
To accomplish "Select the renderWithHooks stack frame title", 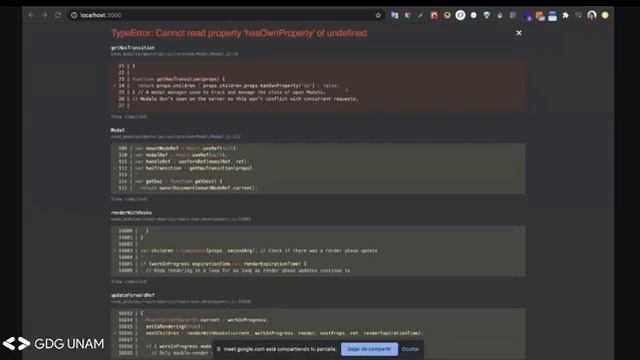I will click(x=131, y=212).
